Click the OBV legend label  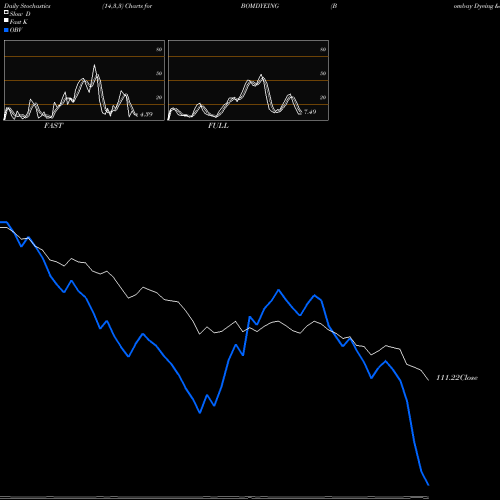(x=16, y=30)
